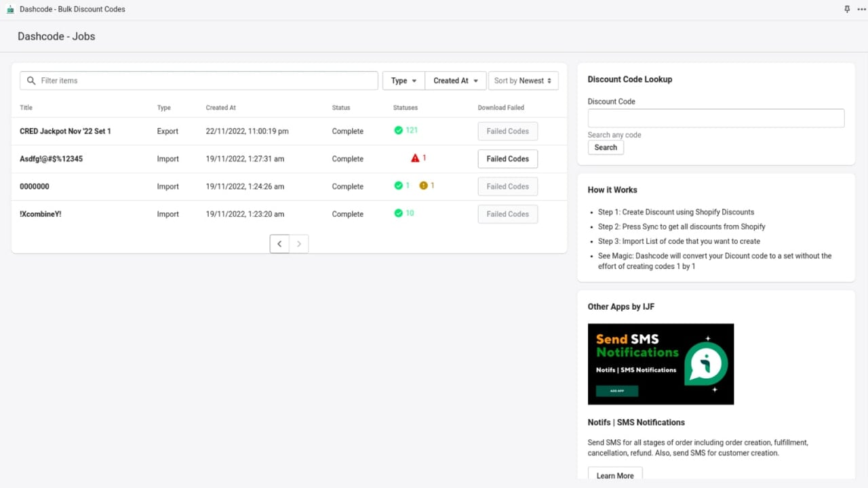
Task: Click the Dashcode app icon in header
Action: click(x=10, y=9)
